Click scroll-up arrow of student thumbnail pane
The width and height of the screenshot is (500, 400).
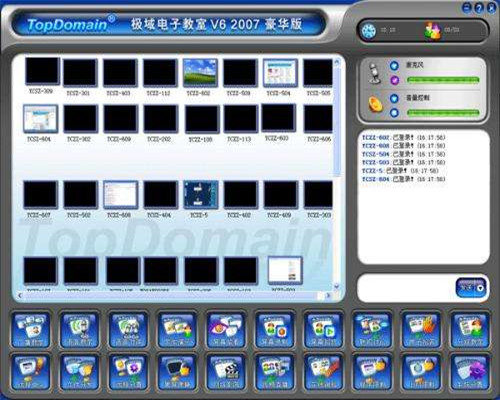coord(337,62)
